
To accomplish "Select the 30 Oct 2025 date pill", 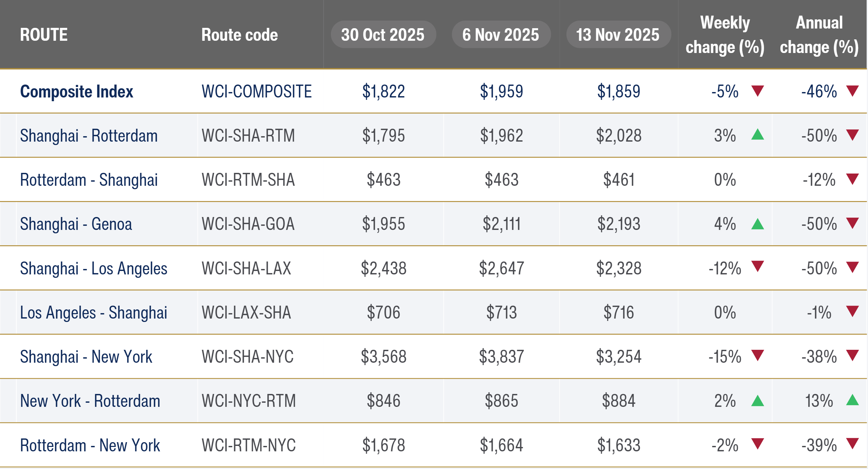I will (x=383, y=35).
